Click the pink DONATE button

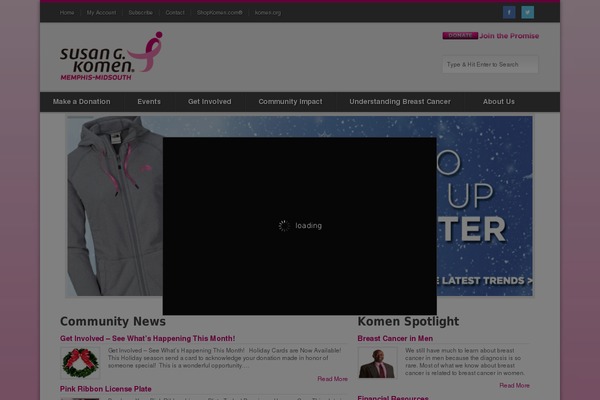pos(460,35)
